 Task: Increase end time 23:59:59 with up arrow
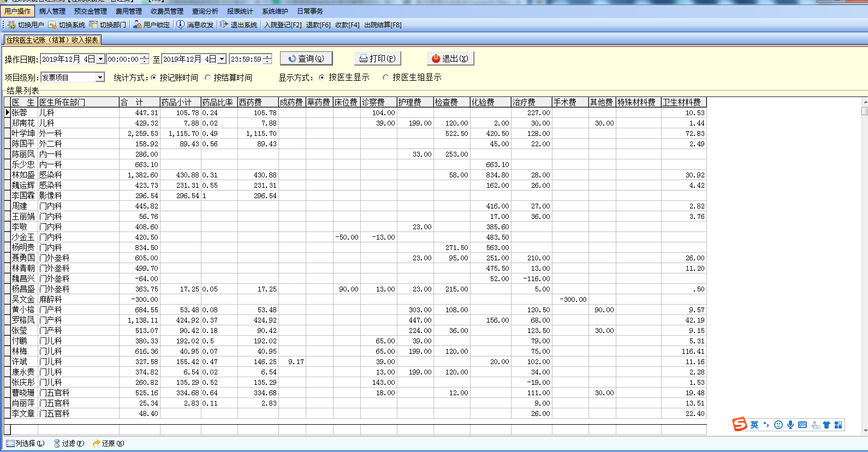click(x=267, y=57)
